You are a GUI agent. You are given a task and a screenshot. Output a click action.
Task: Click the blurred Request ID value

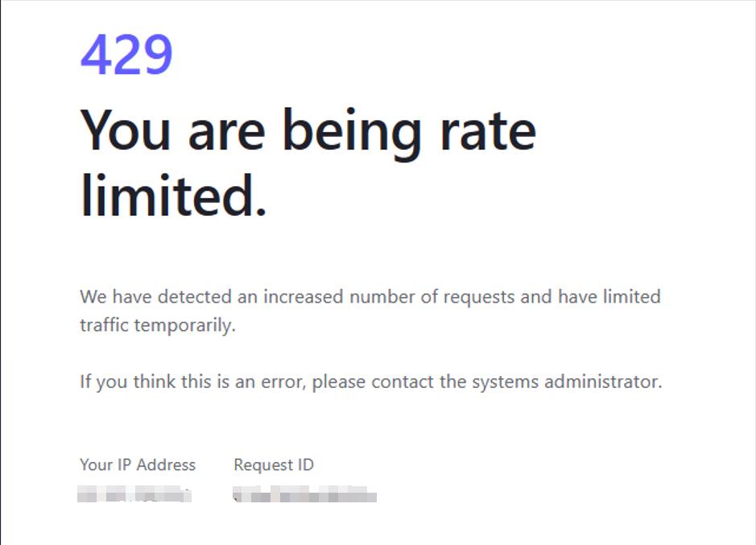304,494
